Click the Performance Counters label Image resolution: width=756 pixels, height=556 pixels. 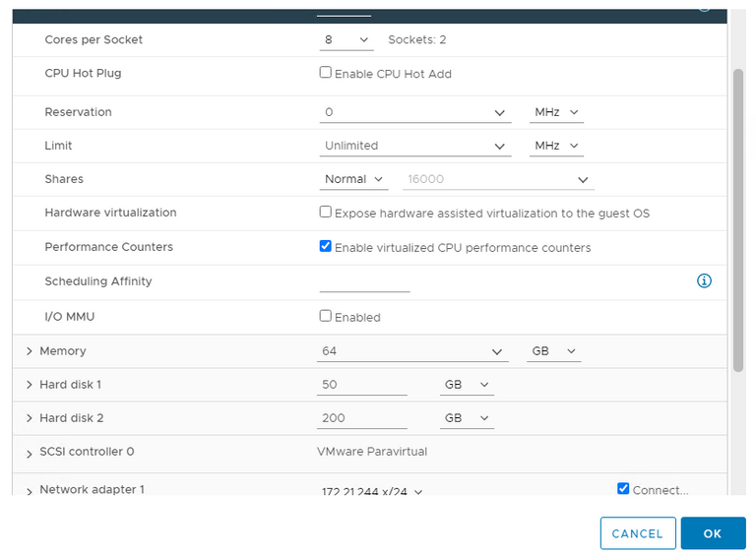pos(108,247)
